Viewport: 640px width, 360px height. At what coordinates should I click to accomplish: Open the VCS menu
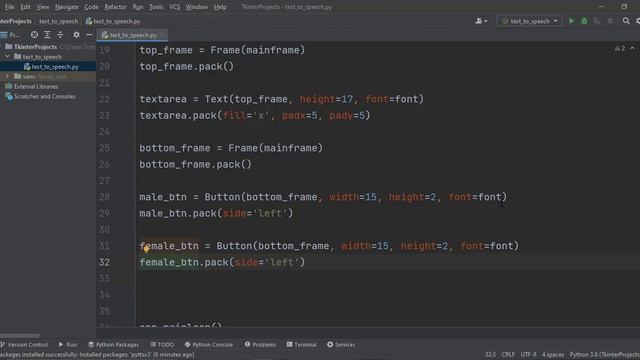click(x=174, y=7)
